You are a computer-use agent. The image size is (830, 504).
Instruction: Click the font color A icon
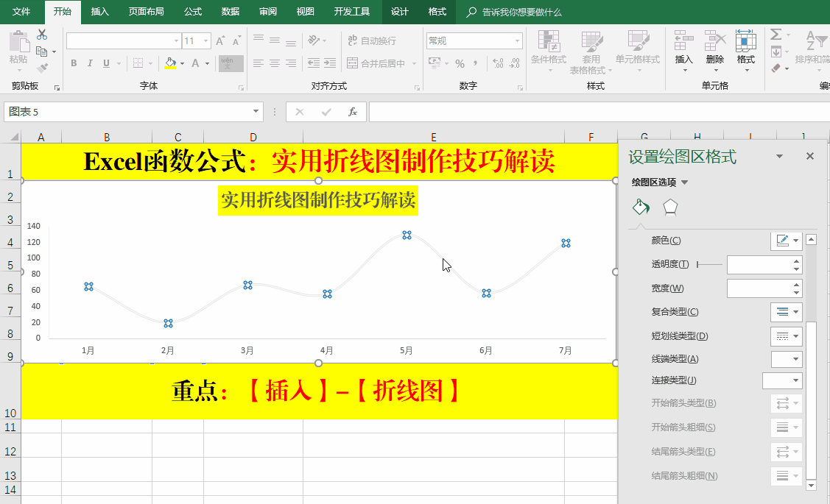coord(195,63)
